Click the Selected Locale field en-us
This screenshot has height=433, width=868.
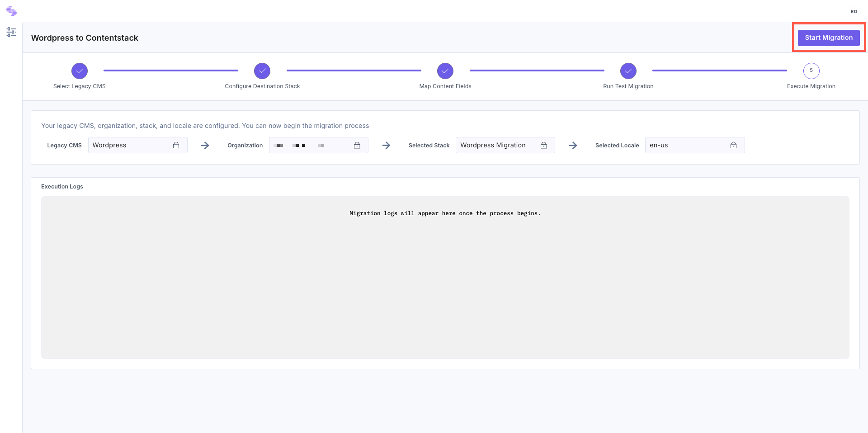click(x=695, y=145)
